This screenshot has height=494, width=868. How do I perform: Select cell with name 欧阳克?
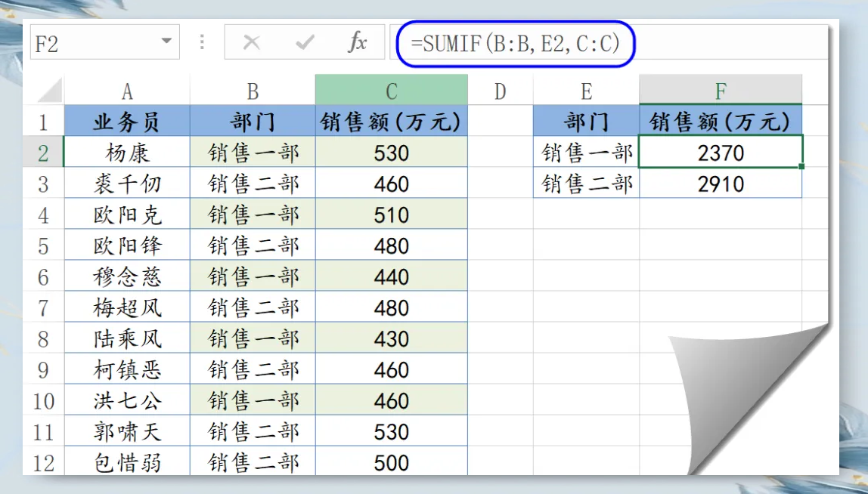point(127,214)
